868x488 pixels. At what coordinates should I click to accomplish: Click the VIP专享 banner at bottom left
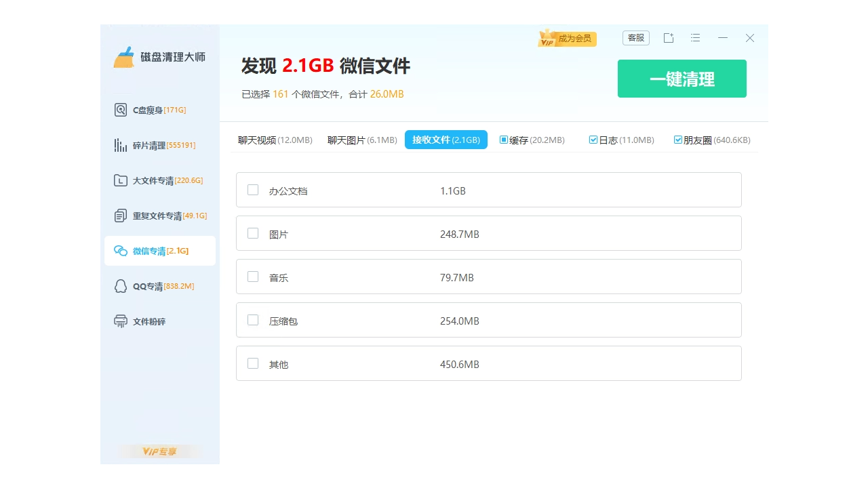click(x=160, y=450)
